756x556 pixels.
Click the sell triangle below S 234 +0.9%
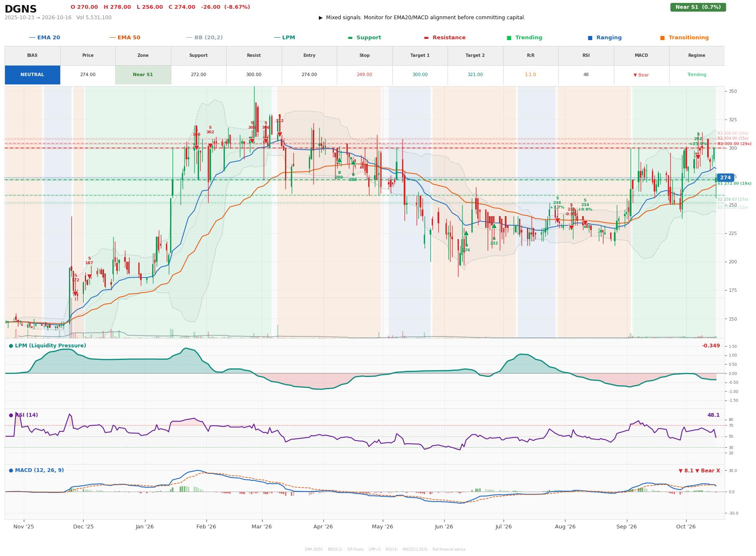[x=585, y=223]
